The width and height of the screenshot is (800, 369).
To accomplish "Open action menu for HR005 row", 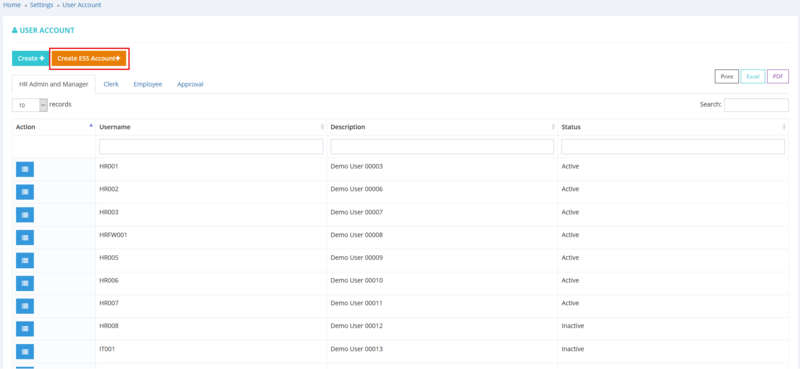I will pyautogui.click(x=25, y=260).
